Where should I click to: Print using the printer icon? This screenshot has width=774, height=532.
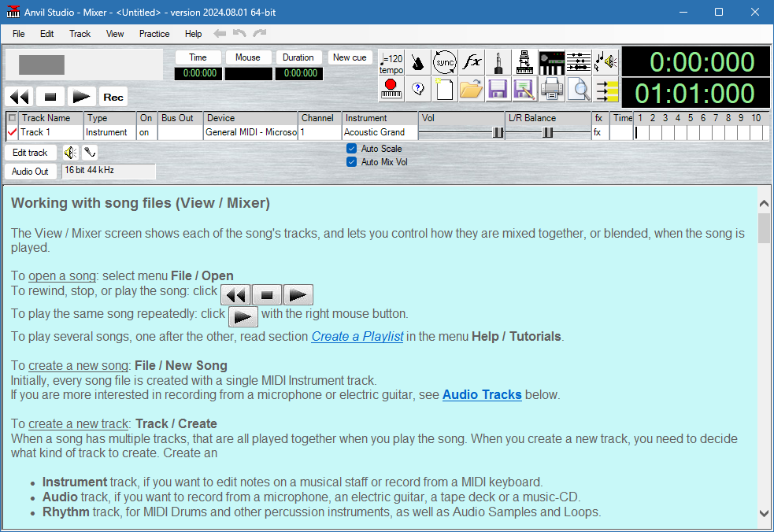pos(551,90)
